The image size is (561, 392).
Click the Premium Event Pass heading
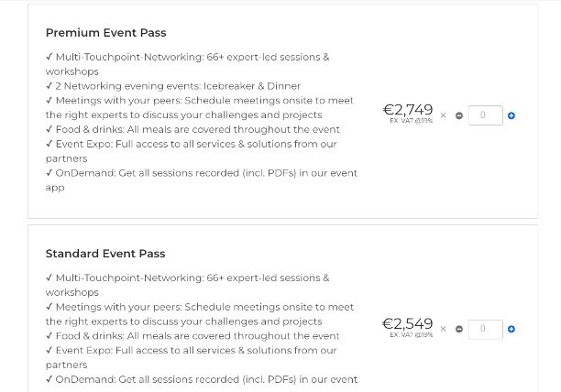(x=105, y=33)
